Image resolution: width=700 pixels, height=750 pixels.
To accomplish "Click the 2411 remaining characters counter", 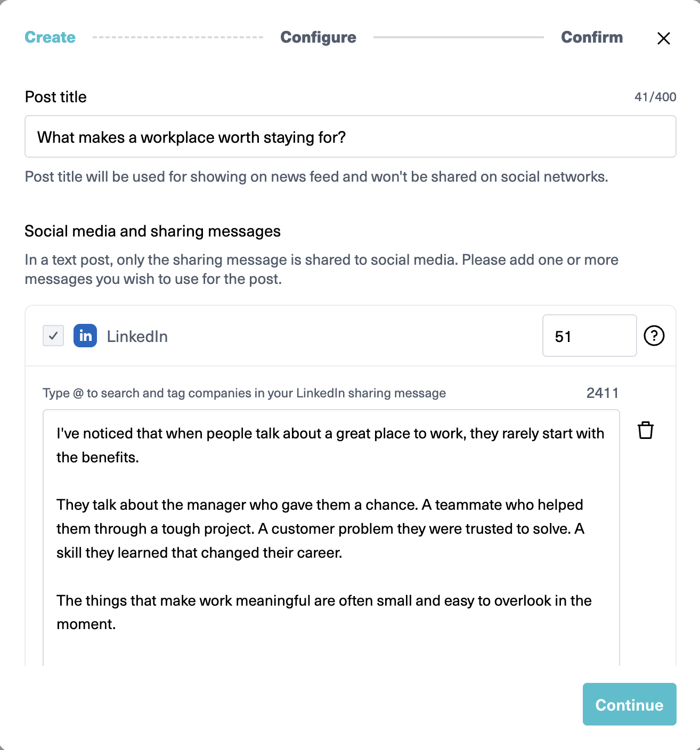I will point(603,393).
